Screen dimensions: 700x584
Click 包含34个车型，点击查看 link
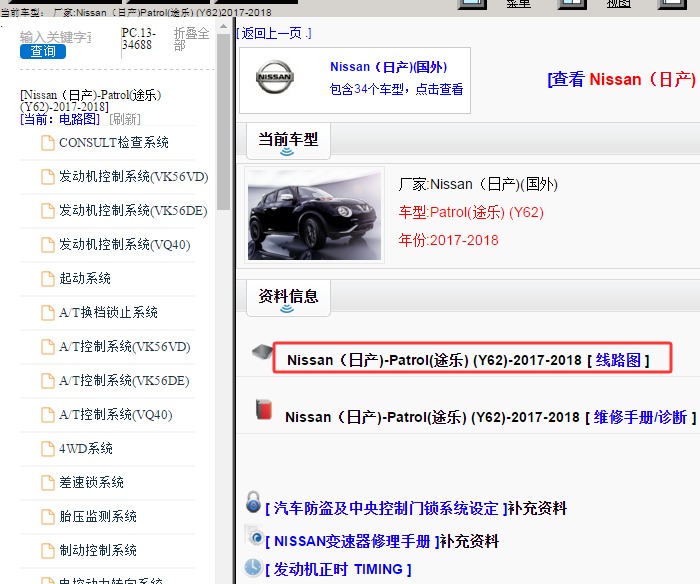396,89
